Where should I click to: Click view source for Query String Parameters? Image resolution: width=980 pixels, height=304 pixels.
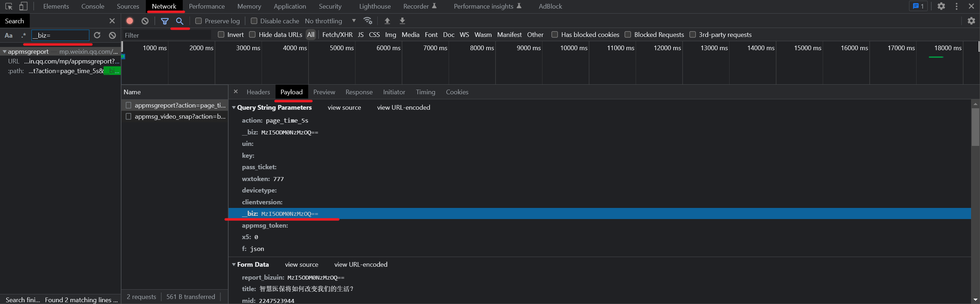click(x=344, y=108)
